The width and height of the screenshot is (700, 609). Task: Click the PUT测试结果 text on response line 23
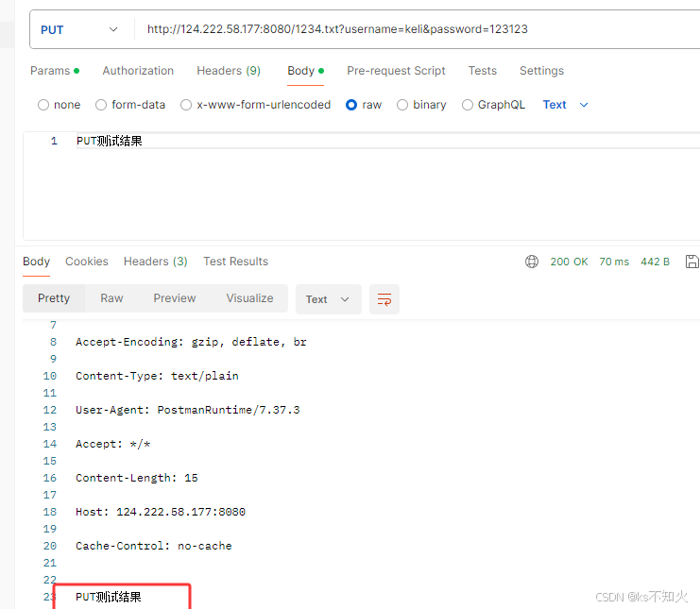click(109, 597)
